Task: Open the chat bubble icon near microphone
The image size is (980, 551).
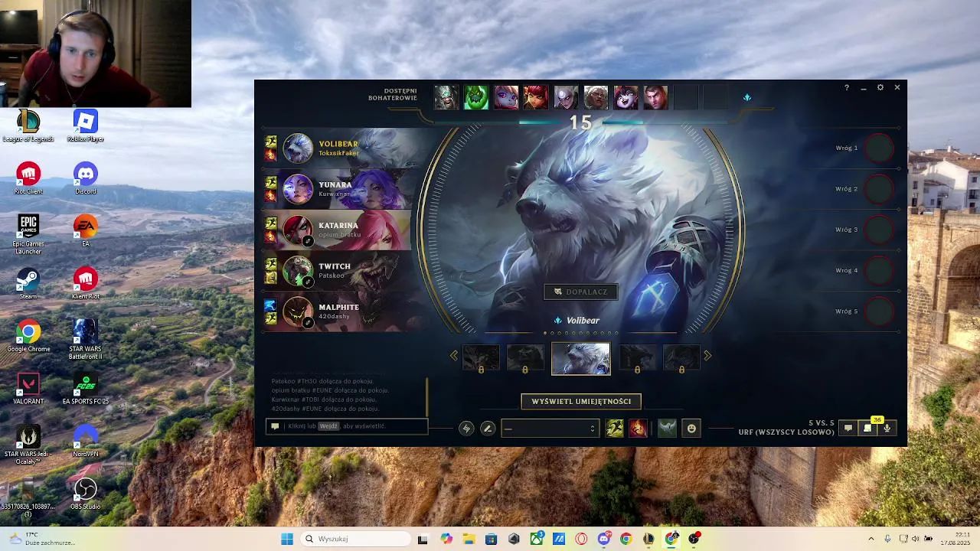Action: 848,429
